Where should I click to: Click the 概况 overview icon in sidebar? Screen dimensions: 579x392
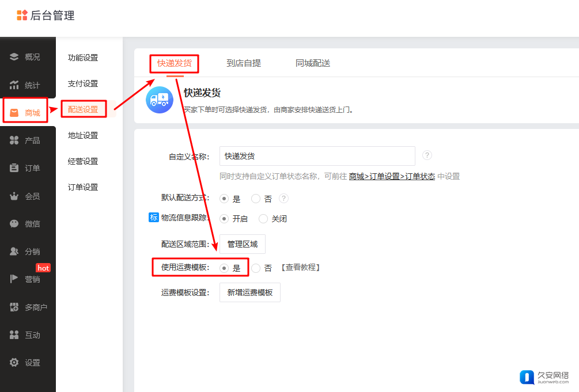coord(14,57)
